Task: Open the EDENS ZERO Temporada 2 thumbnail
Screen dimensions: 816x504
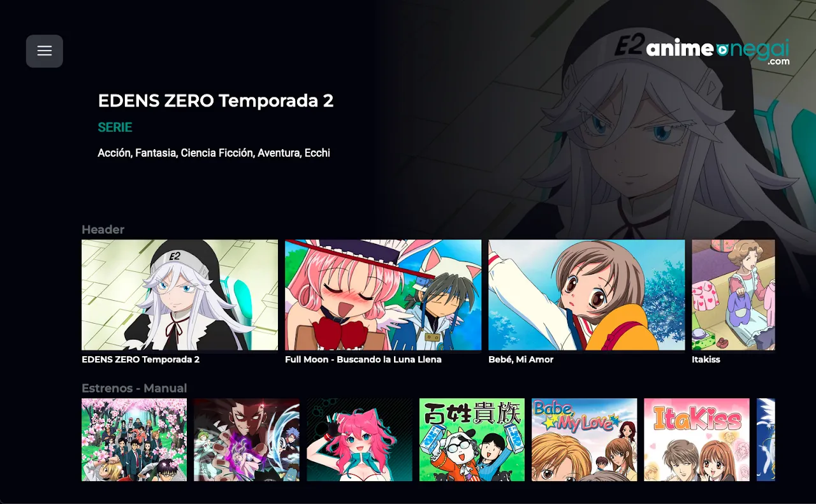Action: 180,295
